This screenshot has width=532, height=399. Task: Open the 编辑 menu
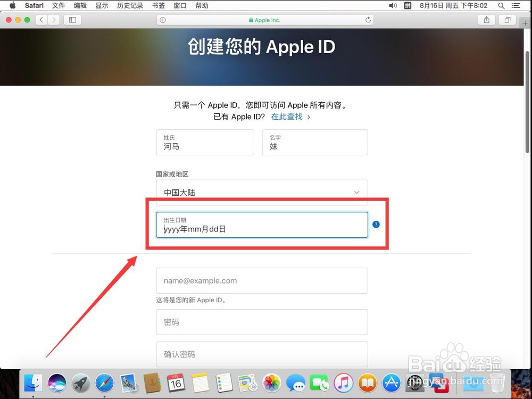click(80, 5)
